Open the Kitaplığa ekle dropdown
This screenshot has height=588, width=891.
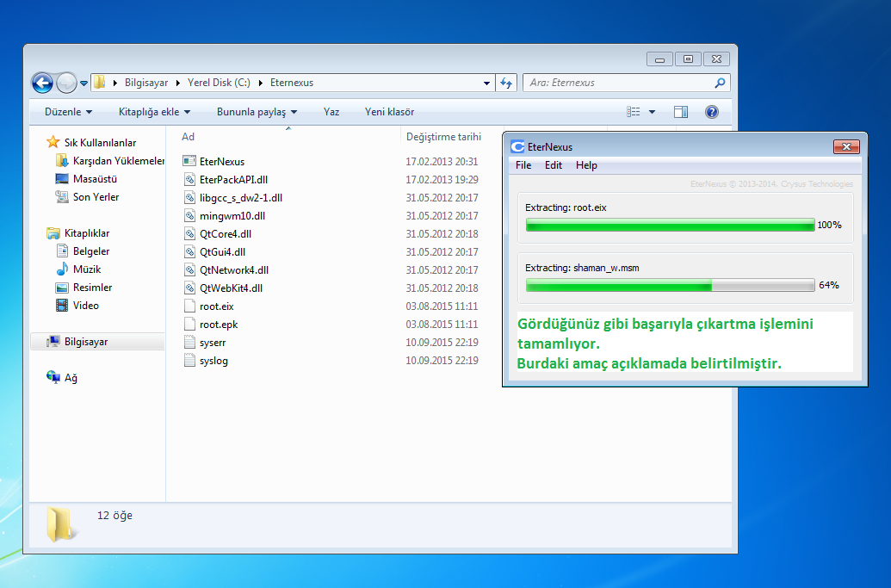coord(154,112)
